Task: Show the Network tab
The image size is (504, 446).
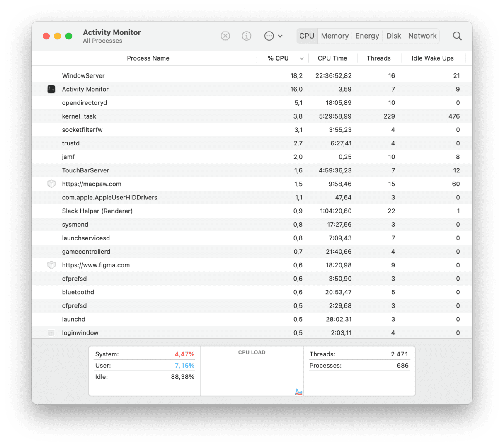Action: [x=422, y=36]
